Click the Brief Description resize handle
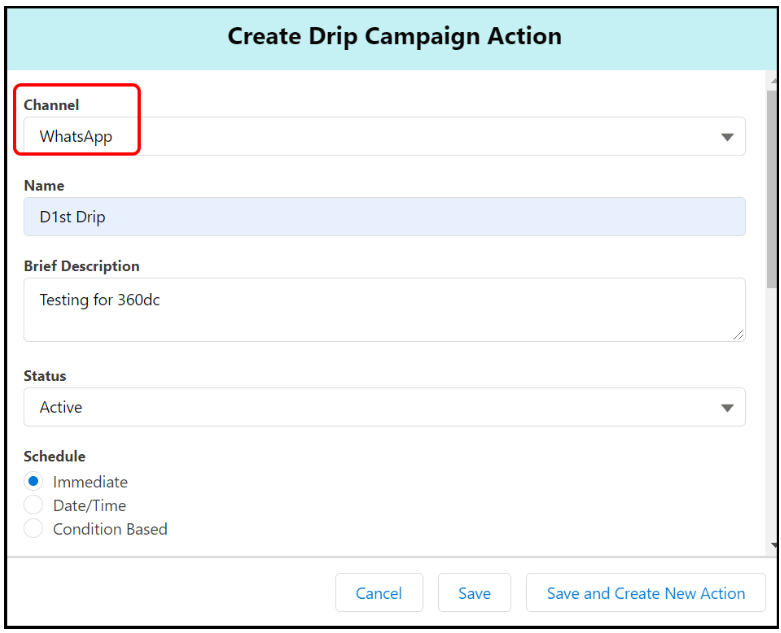The height and width of the screenshot is (633, 781). tap(738, 335)
